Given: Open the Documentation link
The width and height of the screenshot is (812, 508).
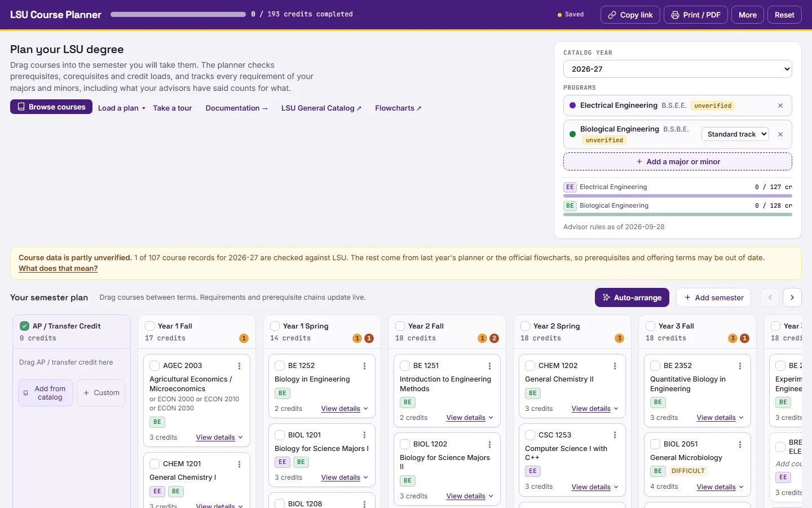Looking at the screenshot, I should click(237, 108).
